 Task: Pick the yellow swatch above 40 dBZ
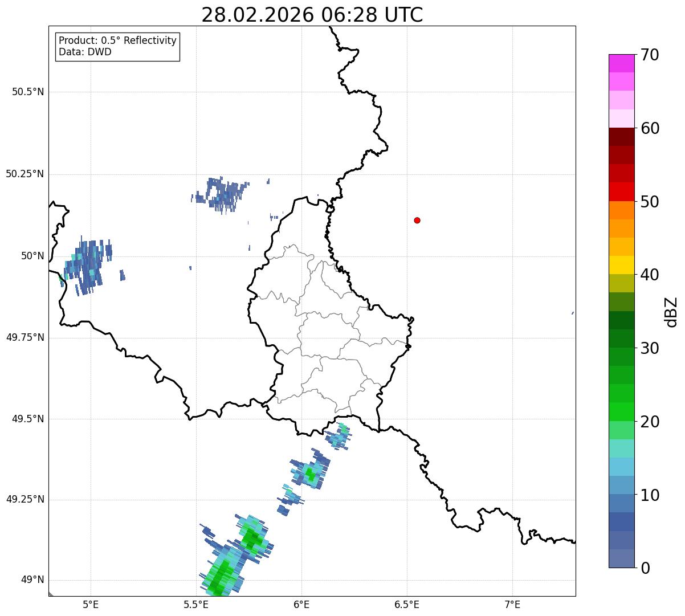point(621,265)
